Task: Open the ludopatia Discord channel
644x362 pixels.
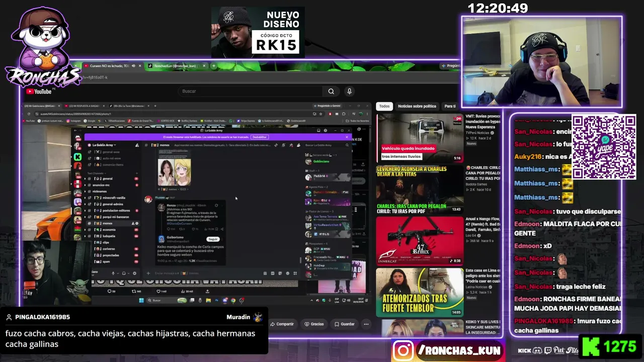Action: click(x=112, y=236)
